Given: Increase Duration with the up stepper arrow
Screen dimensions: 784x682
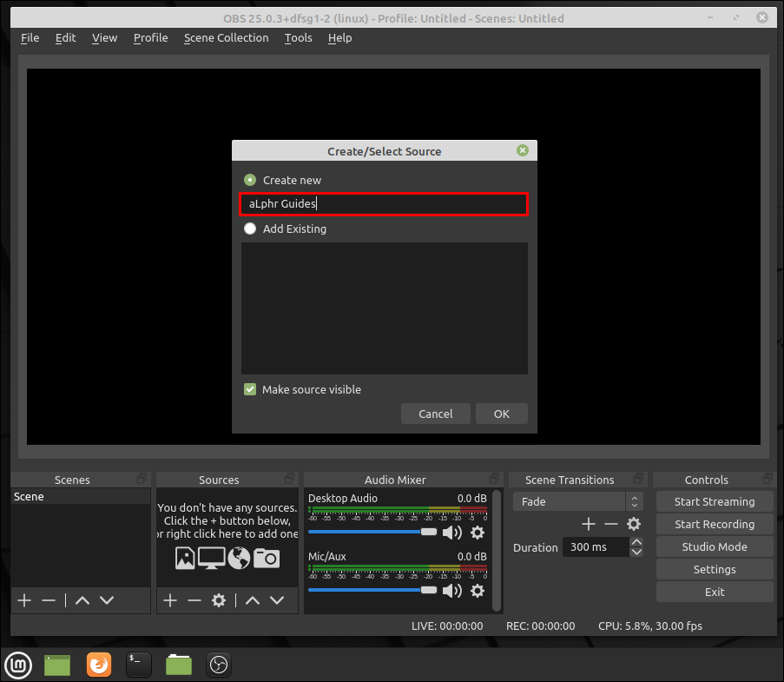Looking at the screenshot, I should click(x=636, y=542).
